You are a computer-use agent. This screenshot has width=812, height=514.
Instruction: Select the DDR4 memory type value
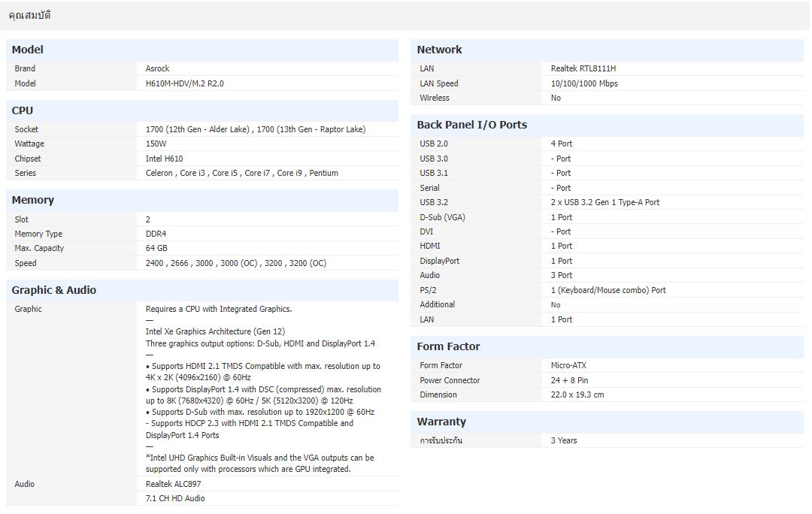point(156,234)
